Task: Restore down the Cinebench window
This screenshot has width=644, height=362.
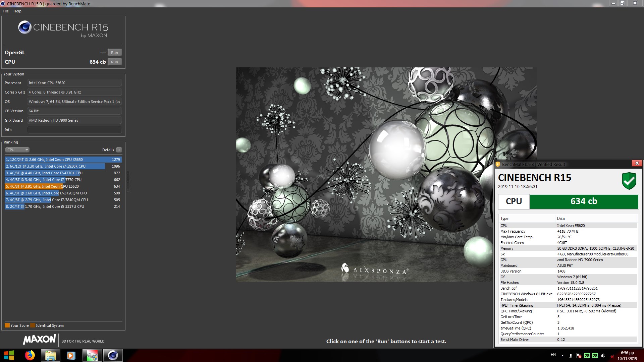Action: [x=622, y=3]
